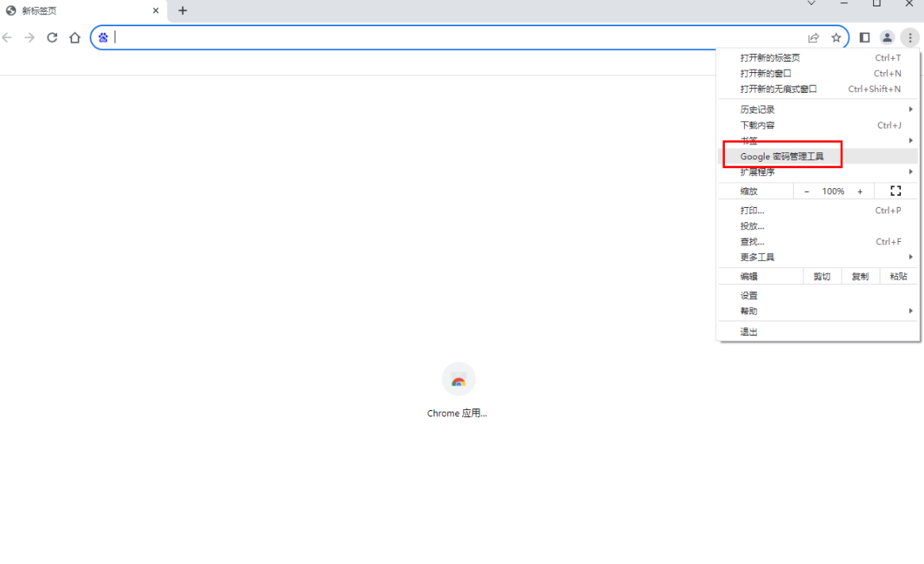Open 设置 from the menu
This screenshot has height=564, width=924.
point(818,296)
